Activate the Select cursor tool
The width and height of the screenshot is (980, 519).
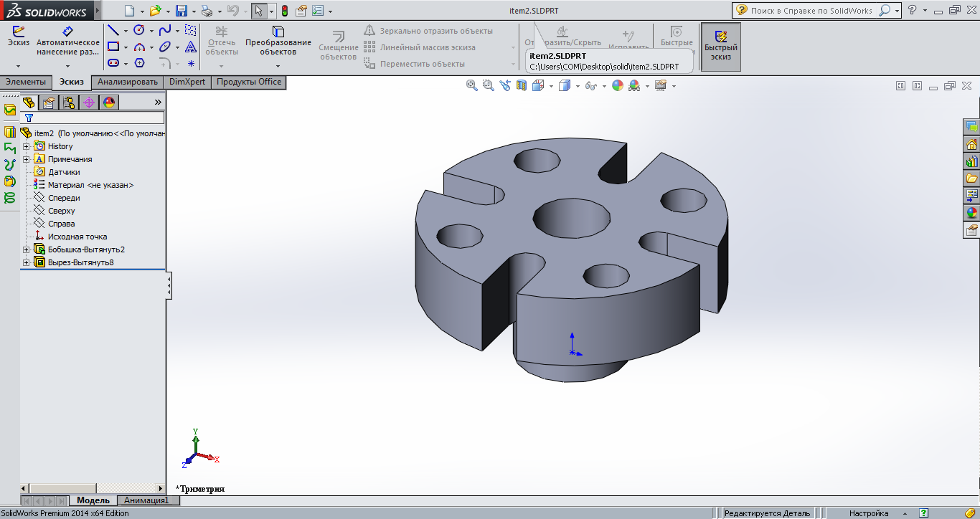tap(259, 11)
